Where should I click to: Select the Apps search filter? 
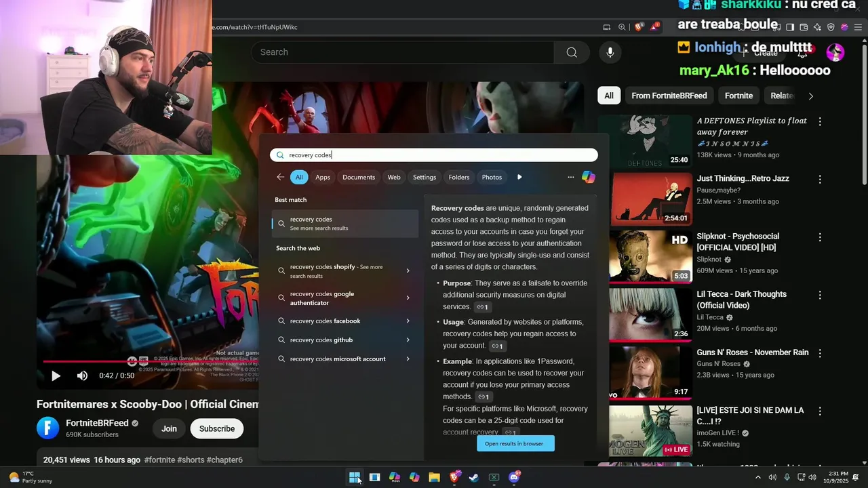(x=323, y=177)
